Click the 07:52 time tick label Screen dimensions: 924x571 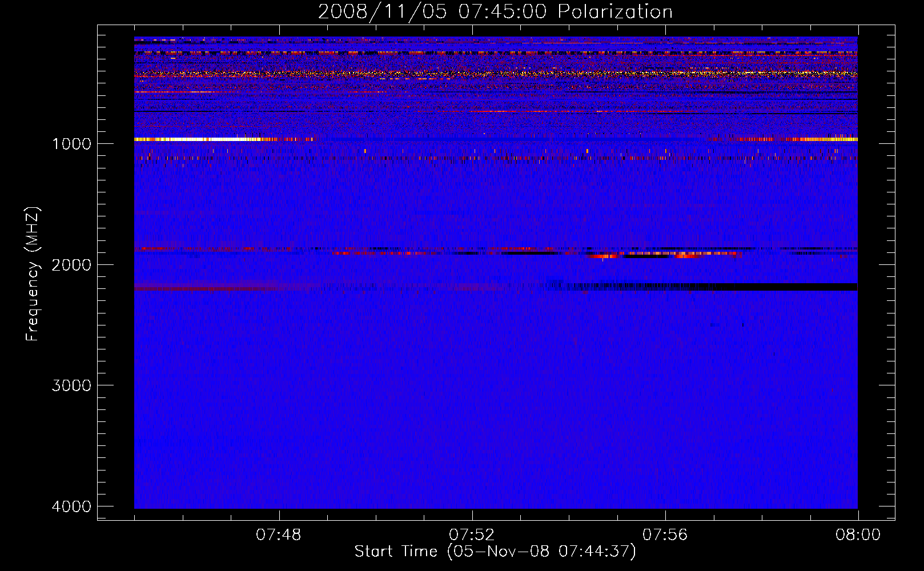click(472, 535)
